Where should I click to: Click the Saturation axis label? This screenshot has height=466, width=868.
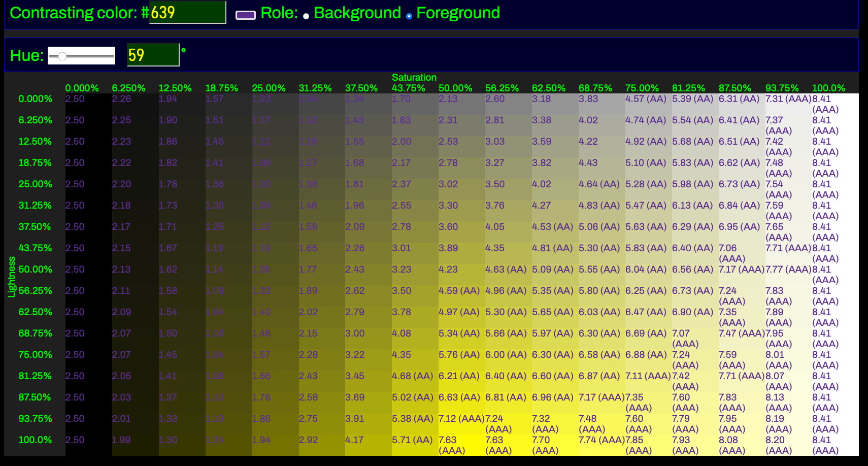click(414, 77)
